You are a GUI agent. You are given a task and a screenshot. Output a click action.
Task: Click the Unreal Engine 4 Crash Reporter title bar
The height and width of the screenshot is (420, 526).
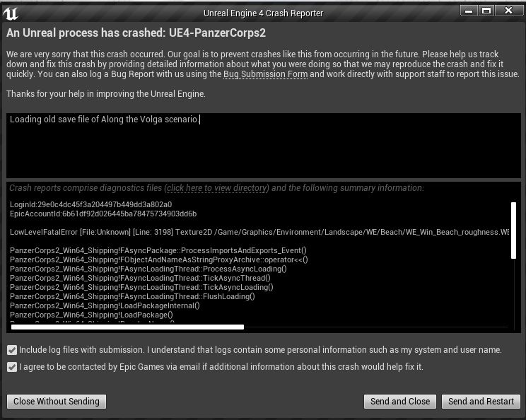pyautogui.click(x=263, y=13)
